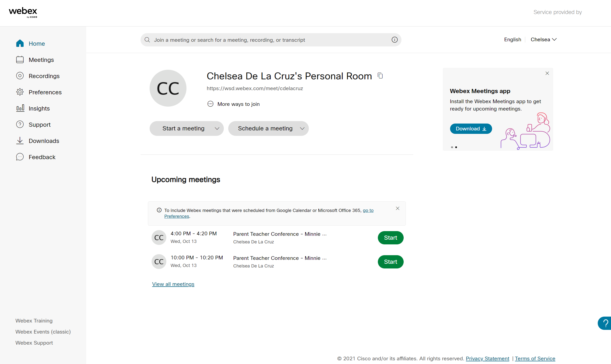The image size is (611, 364).
Task: Click the blue help bubble icon
Action: pos(605,323)
